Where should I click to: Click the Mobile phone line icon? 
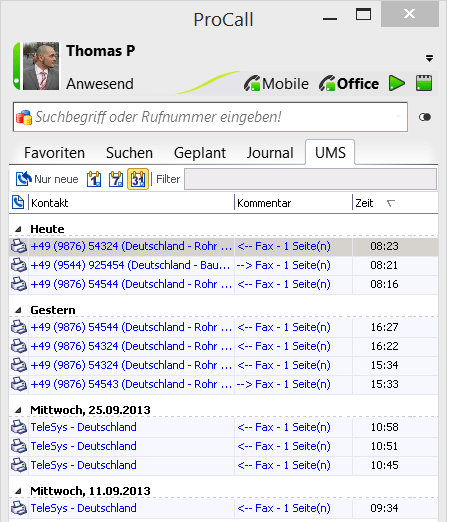pyautogui.click(x=252, y=83)
